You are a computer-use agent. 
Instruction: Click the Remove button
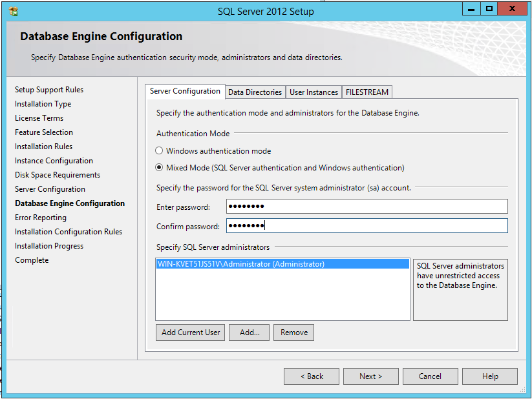pos(294,332)
